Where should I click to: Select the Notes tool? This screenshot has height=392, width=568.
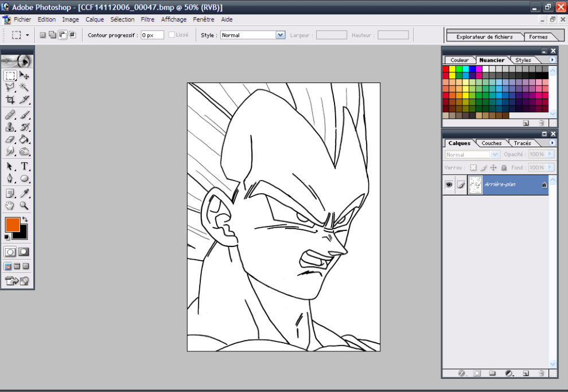pos(10,193)
